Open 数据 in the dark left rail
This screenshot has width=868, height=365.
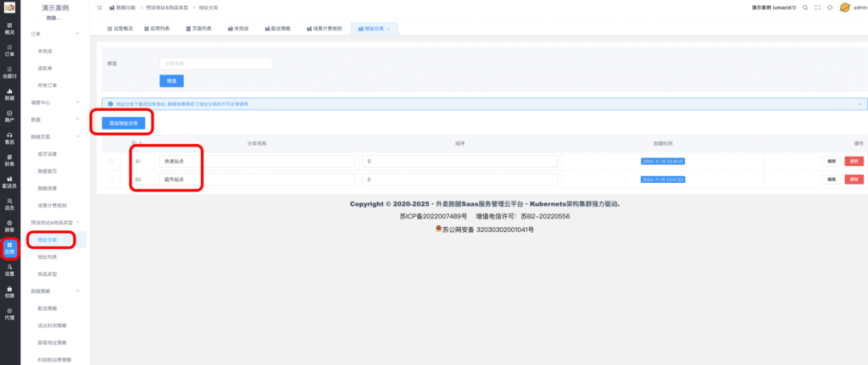point(9,94)
